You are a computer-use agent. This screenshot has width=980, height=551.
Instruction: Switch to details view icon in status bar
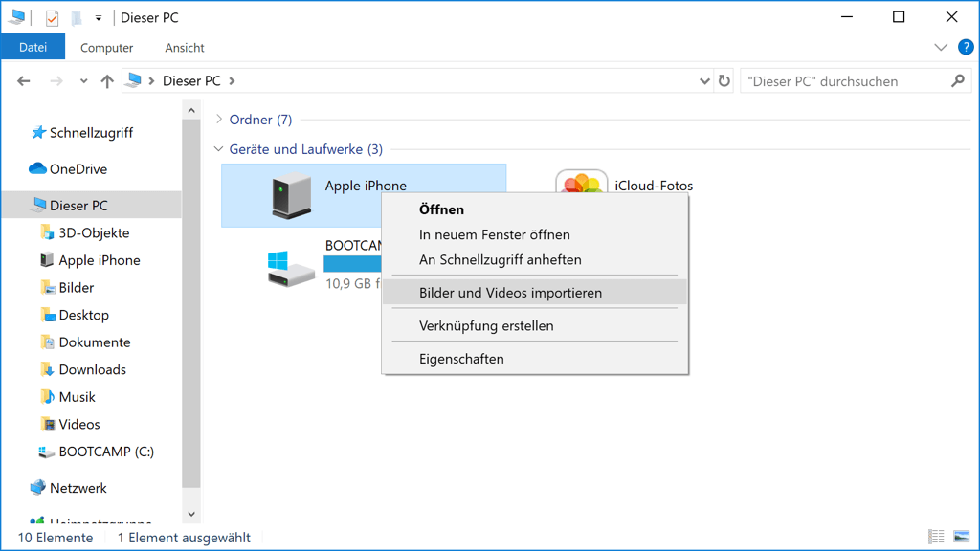[936, 537]
